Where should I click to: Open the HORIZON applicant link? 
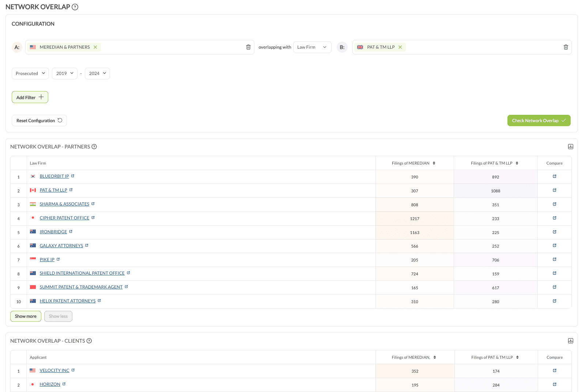coord(50,384)
